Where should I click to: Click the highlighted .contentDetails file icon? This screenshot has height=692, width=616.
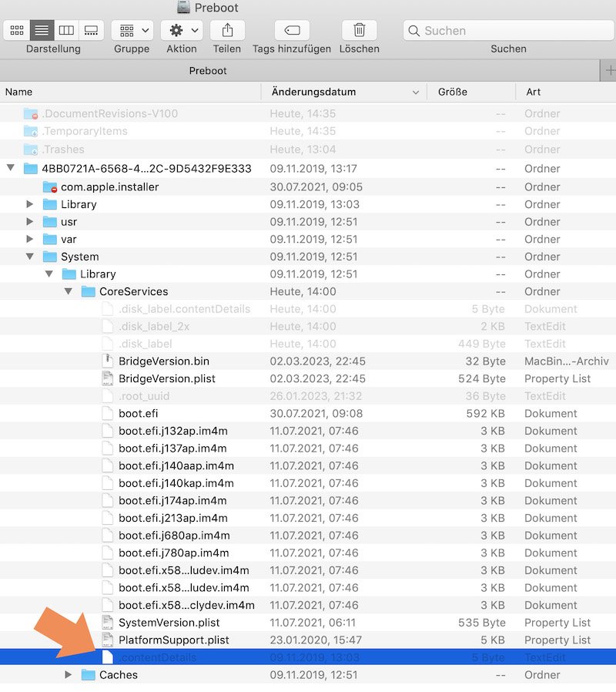coord(107,657)
